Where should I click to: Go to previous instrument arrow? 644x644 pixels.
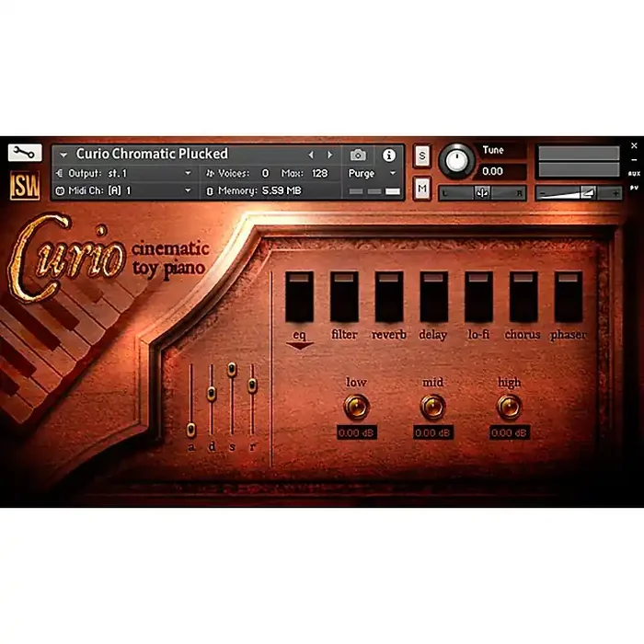coord(311,155)
